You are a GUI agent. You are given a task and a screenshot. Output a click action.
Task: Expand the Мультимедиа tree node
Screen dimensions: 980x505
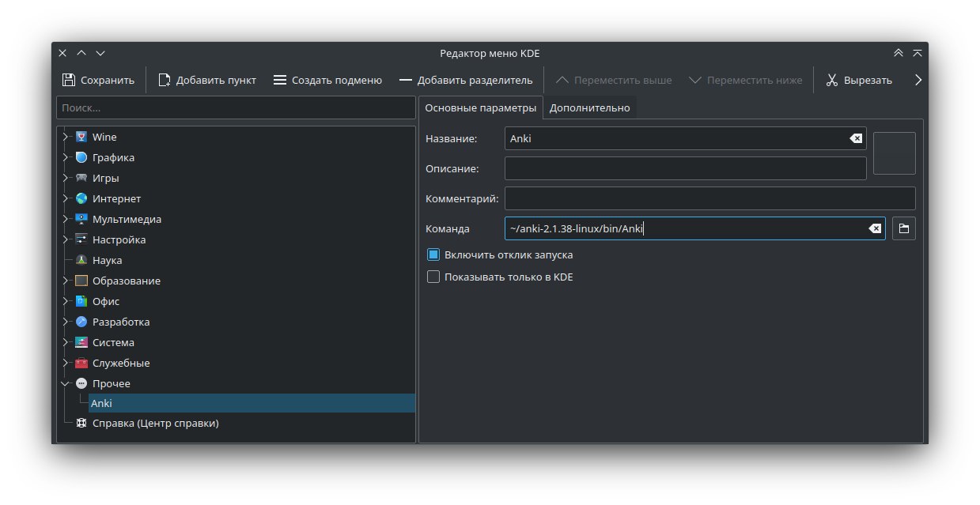pyautogui.click(x=66, y=219)
